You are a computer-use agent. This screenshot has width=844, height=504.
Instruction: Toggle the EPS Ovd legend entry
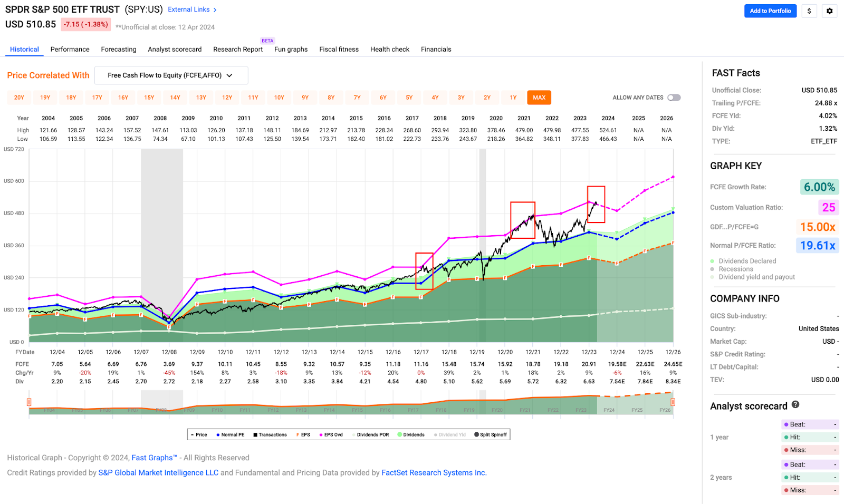click(x=331, y=435)
